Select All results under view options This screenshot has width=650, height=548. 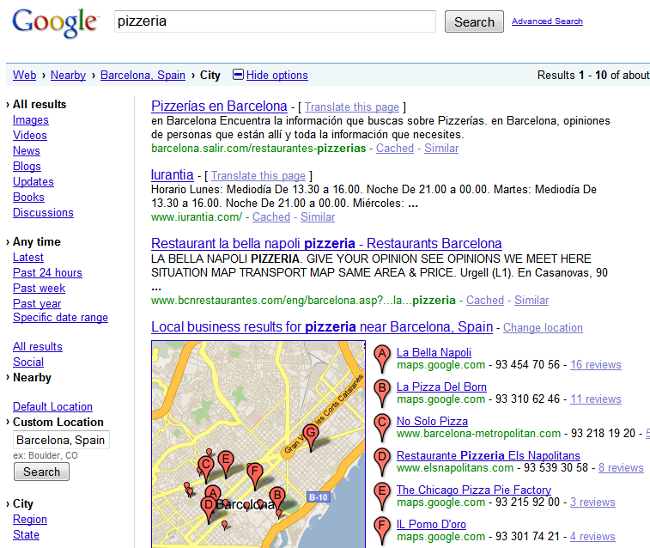38,347
